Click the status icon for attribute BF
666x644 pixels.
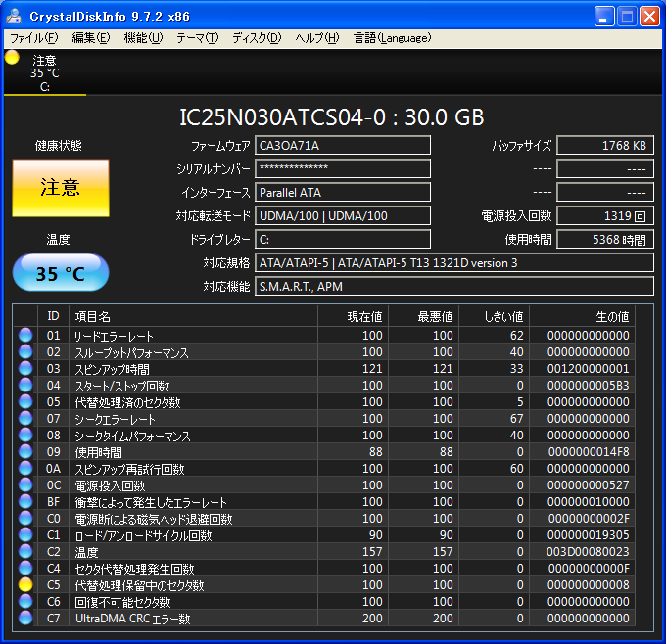tap(25, 501)
